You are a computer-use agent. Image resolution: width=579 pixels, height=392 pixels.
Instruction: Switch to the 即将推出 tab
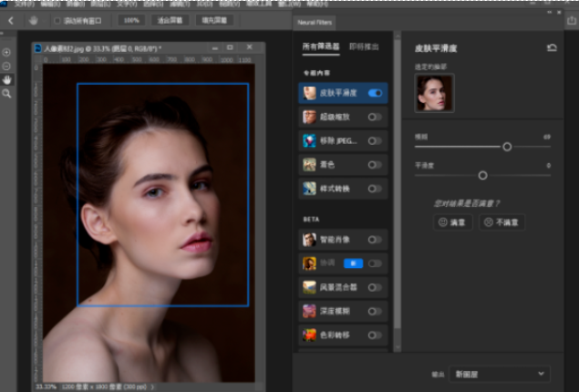click(x=365, y=46)
